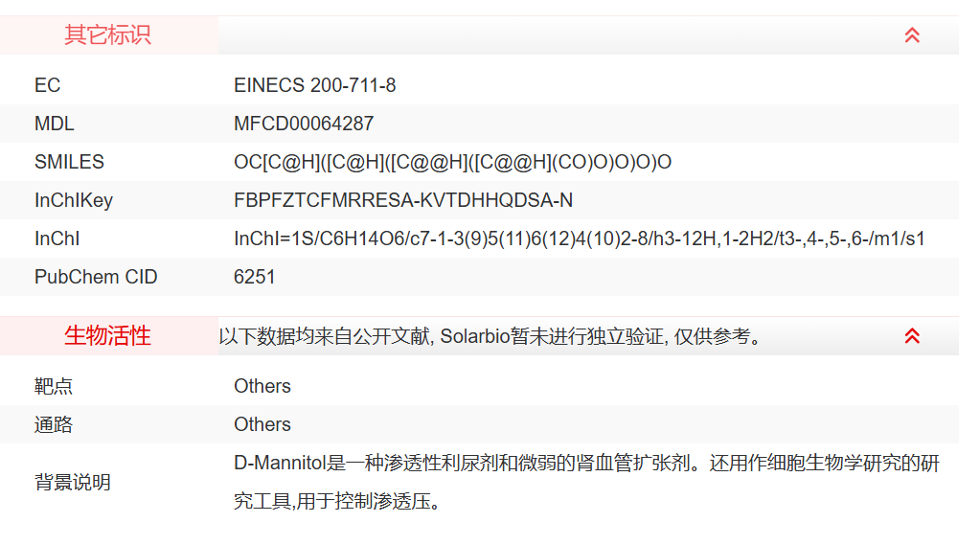
Task: Click the InChIKey value text
Action: [x=403, y=200]
